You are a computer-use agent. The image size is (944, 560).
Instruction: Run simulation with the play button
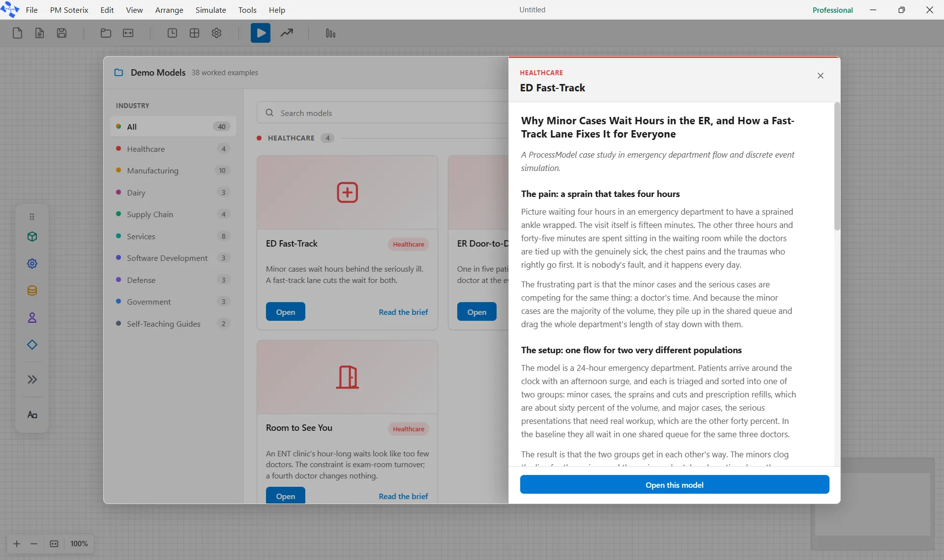click(261, 33)
